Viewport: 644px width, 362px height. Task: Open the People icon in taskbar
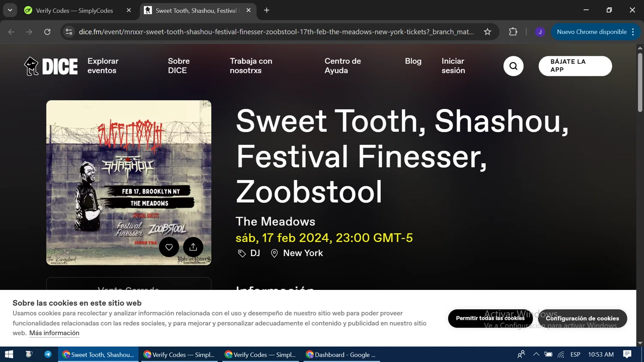pos(521,354)
